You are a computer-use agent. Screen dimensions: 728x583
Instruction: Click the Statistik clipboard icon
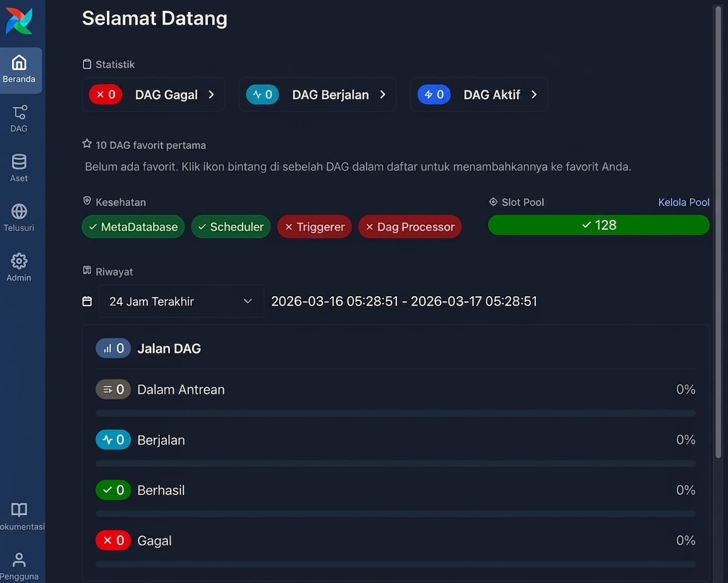(x=87, y=64)
